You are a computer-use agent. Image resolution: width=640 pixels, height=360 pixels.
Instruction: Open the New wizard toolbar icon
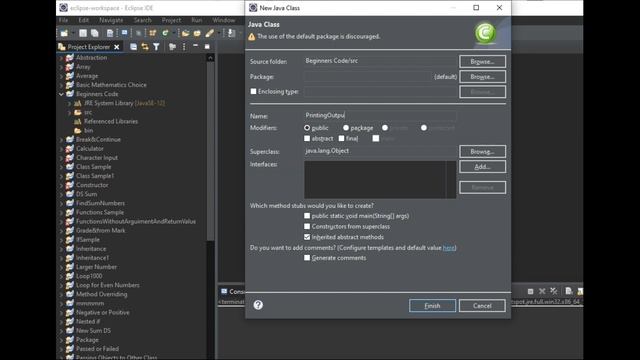tap(64, 33)
